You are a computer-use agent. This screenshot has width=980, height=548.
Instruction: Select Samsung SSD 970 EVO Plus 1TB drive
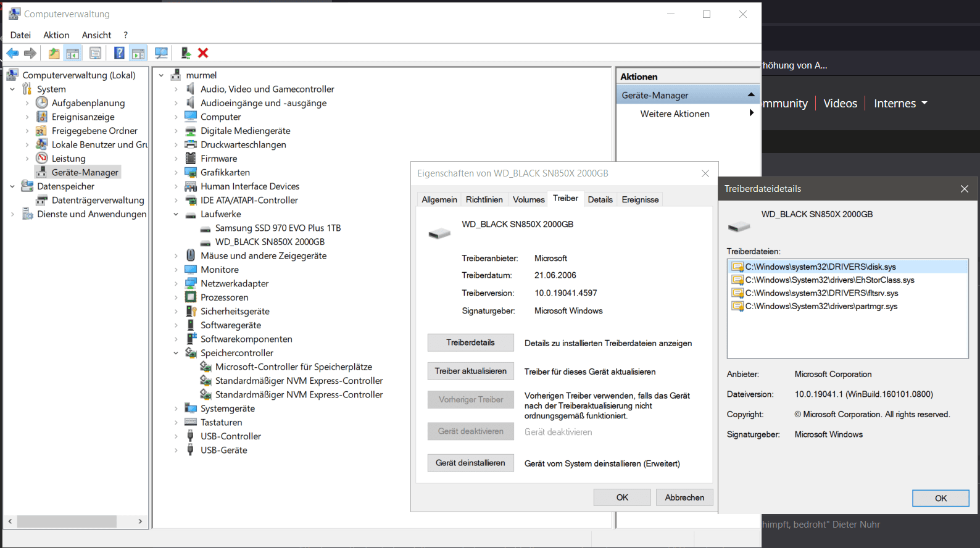pyautogui.click(x=278, y=228)
